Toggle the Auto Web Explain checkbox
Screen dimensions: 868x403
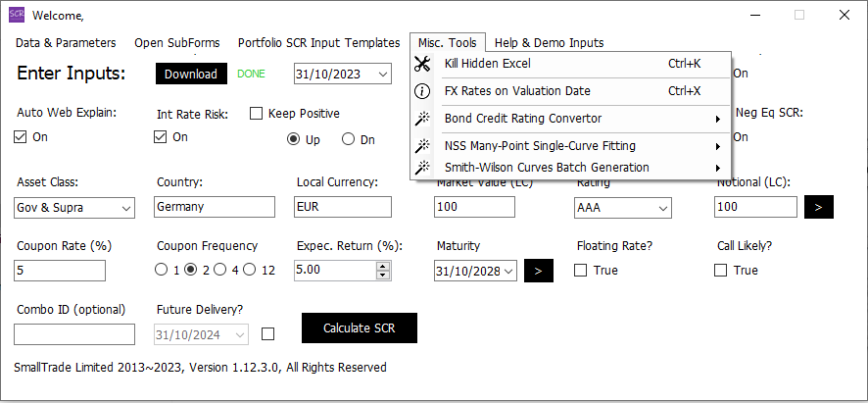pyautogui.click(x=21, y=137)
